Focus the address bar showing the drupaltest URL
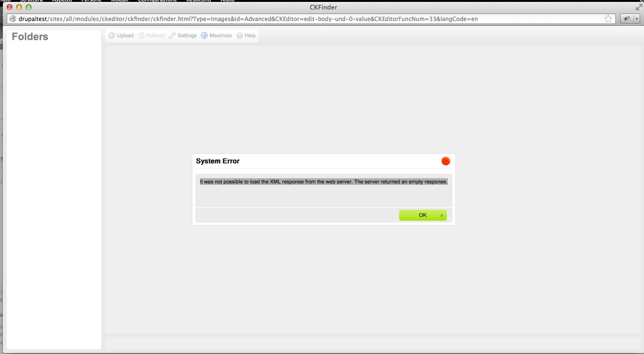The image size is (644, 354). [311, 19]
